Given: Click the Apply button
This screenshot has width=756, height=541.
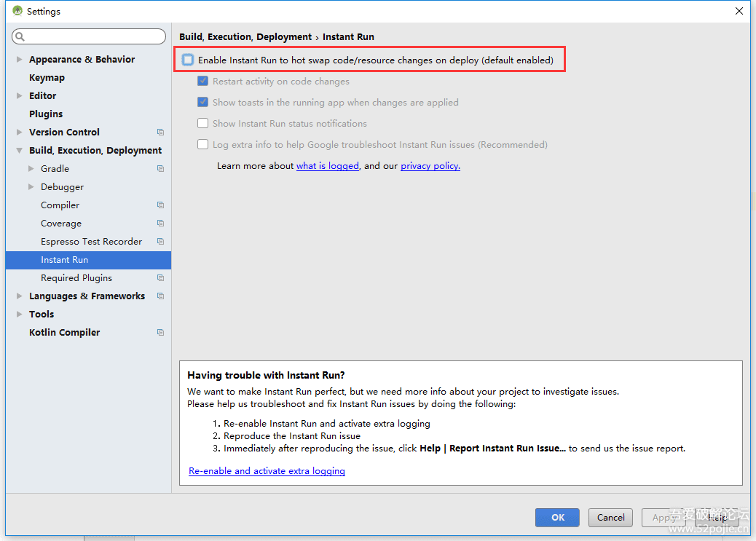Looking at the screenshot, I should coord(664,518).
